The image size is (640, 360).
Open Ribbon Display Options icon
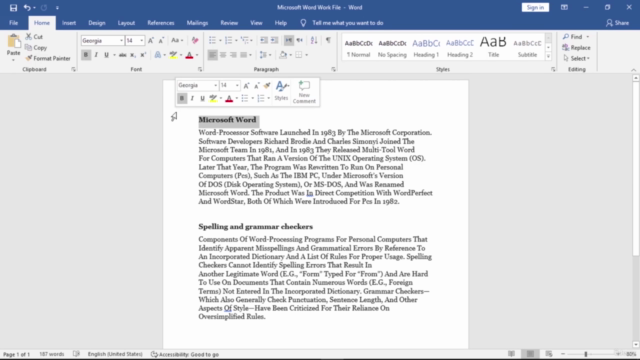pos(564,7)
